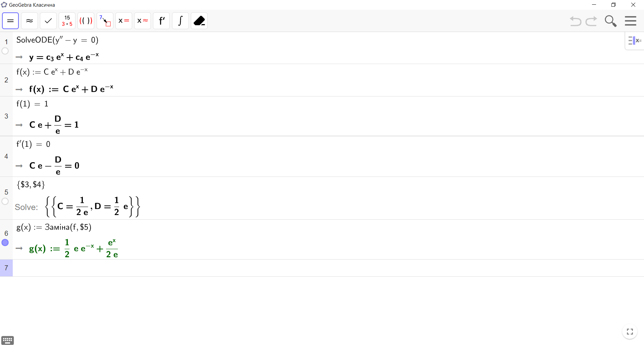The width and height of the screenshot is (644, 345).
Task: Click the empty input field in row 7
Action: tap(302, 268)
